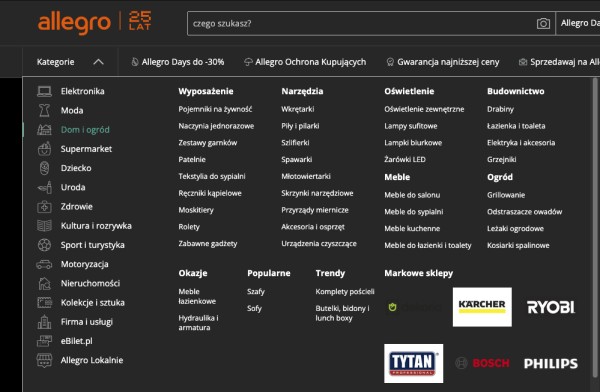600x392 pixels.
Task: Open Gwarancja najniższej ceny link
Action: 443,62
